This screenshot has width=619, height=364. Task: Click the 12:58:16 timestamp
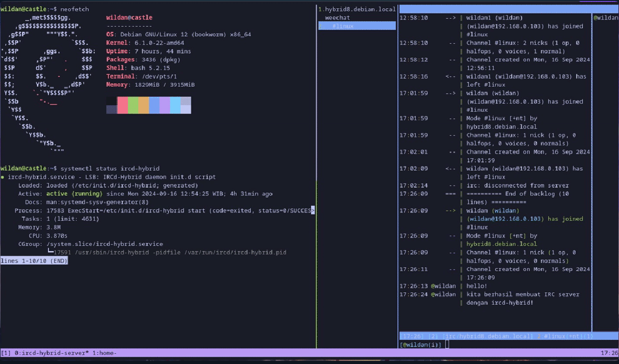[x=414, y=76]
